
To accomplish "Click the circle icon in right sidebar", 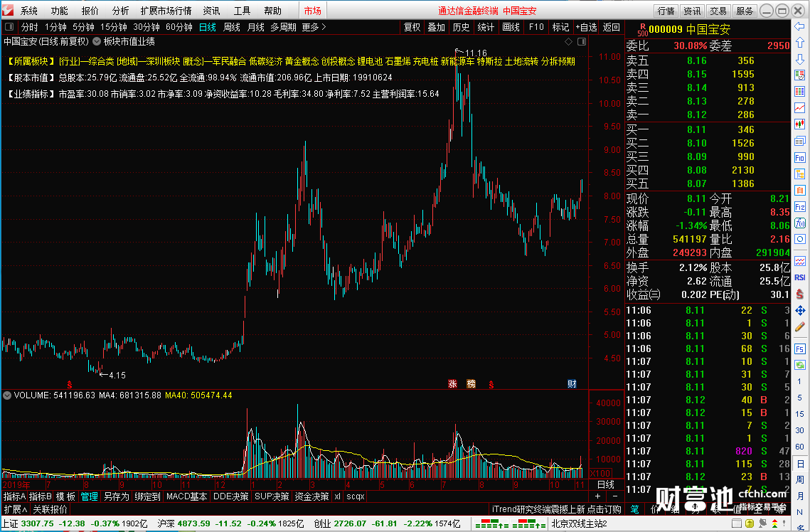I will 799,239.
